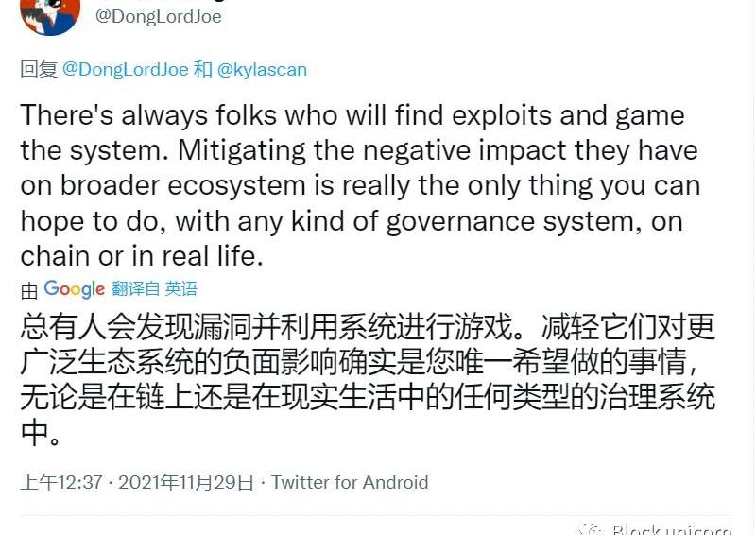Click the 翻译自 translation label
This screenshot has height=535, width=756.
point(134,289)
